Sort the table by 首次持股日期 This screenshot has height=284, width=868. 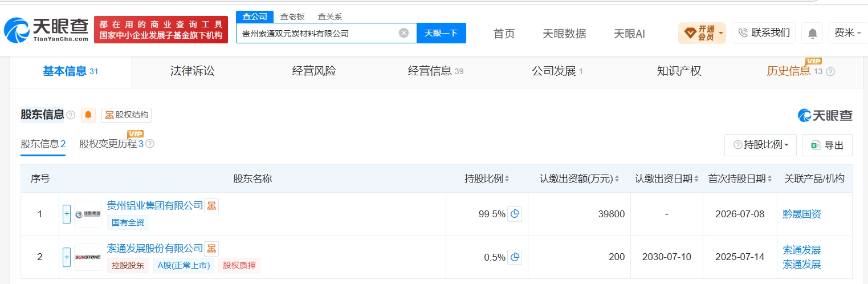coord(740,178)
